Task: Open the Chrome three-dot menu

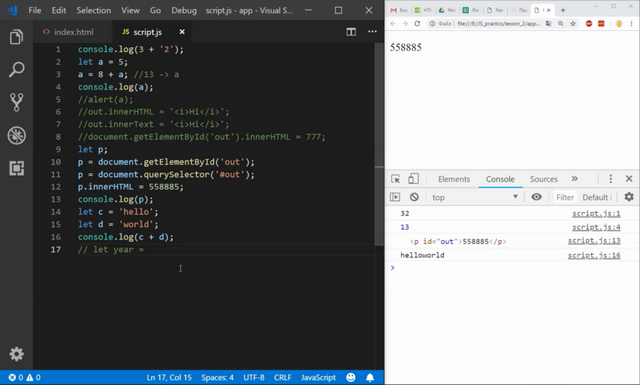Action: click(x=631, y=24)
